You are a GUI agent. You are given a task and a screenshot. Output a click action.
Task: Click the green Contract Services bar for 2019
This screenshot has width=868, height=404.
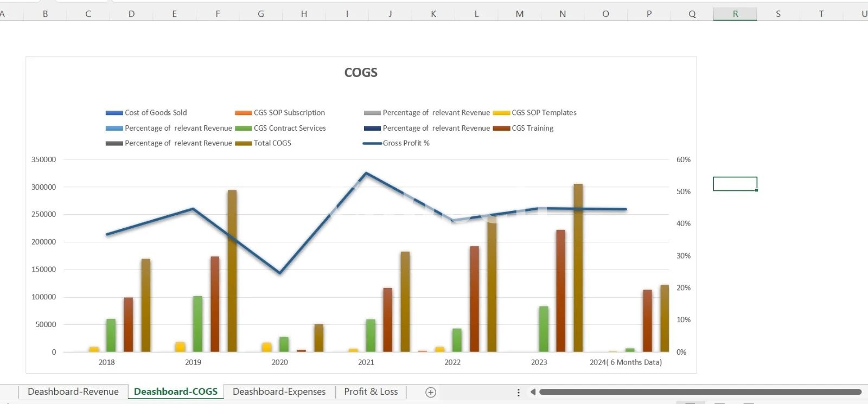tap(197, 324)
